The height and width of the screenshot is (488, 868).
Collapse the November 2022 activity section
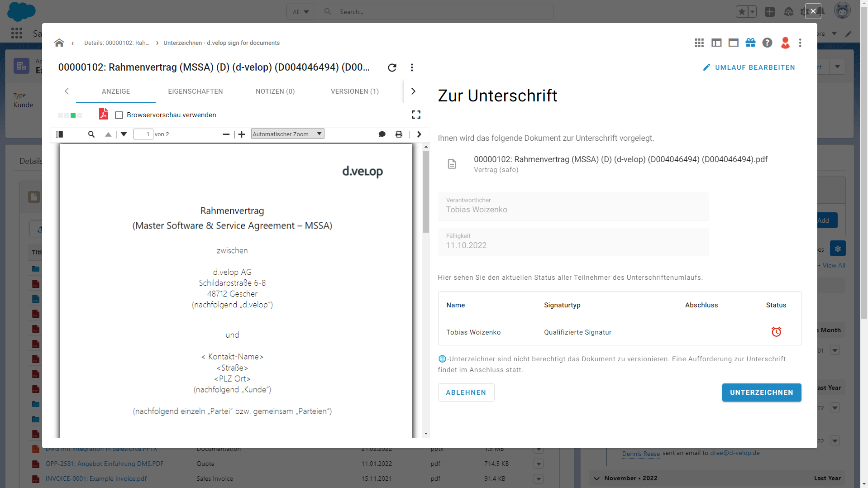[596, 478]
